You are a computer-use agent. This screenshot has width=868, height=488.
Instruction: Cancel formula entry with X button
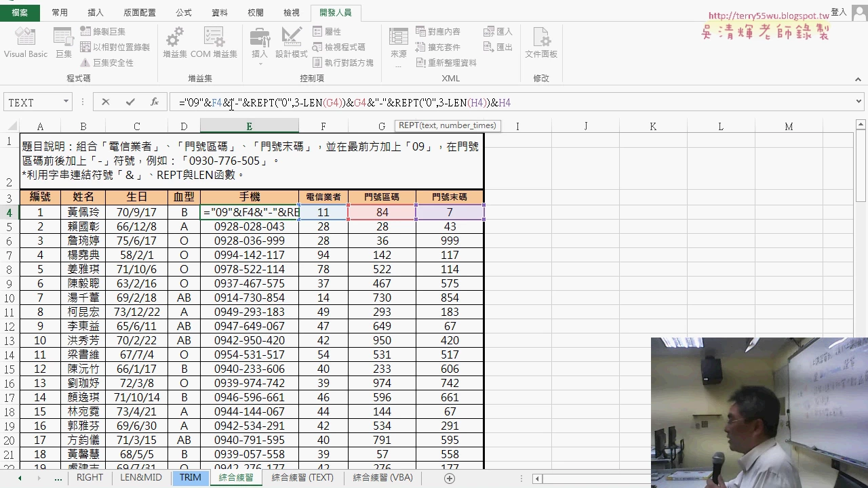[x=105, y=102]
